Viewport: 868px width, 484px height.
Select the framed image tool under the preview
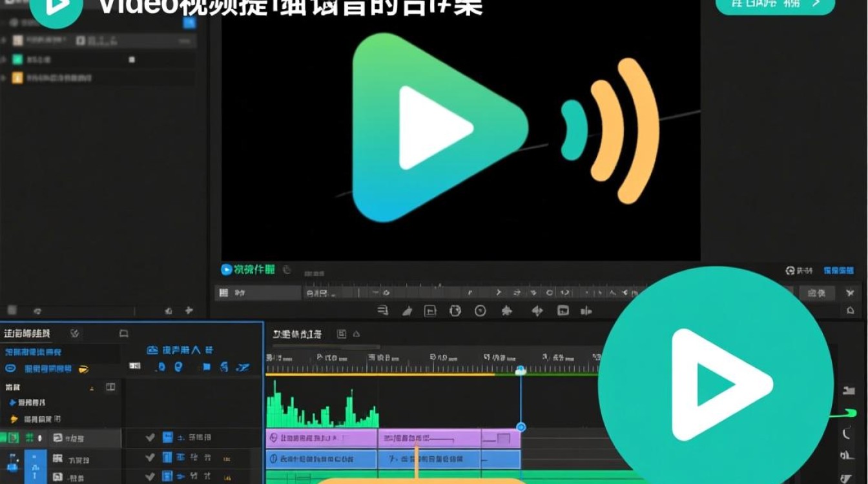430,311
